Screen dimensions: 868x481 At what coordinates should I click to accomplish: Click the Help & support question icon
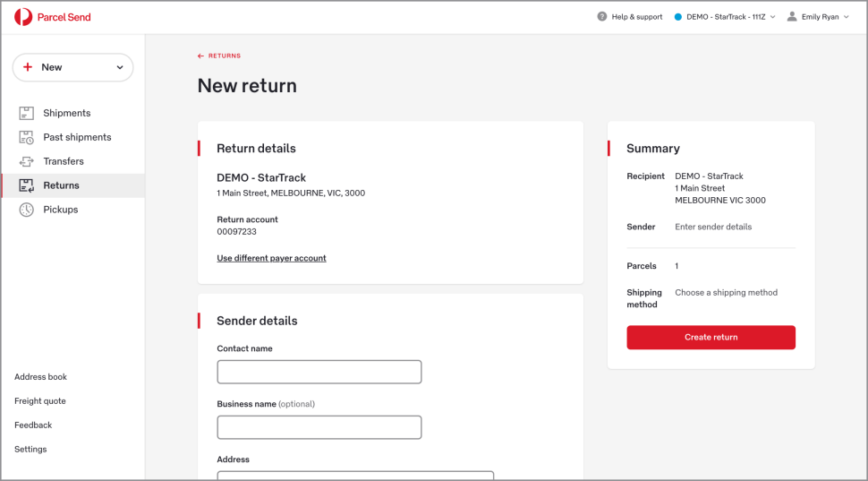tap(602, 17)
